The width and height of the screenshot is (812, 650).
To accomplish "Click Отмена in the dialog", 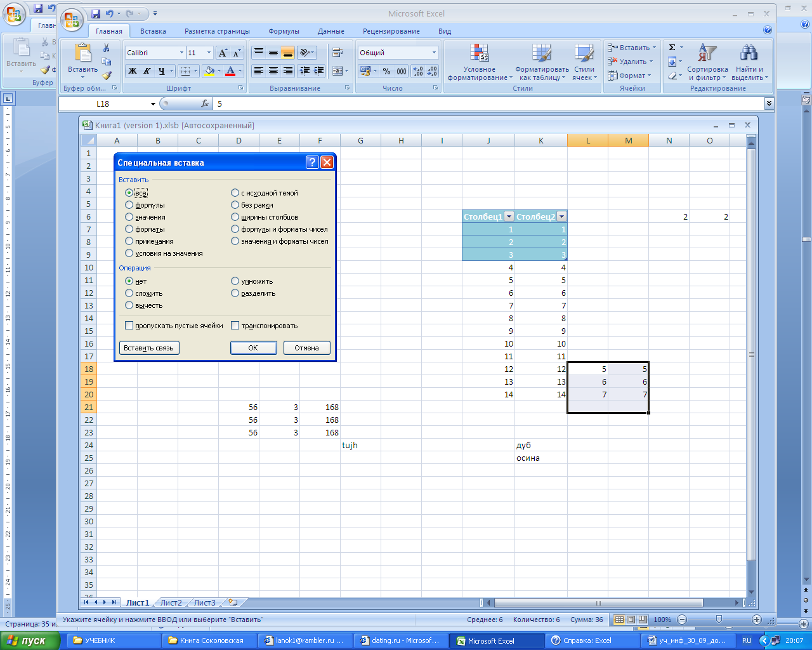I will click(x=307, y=348).
